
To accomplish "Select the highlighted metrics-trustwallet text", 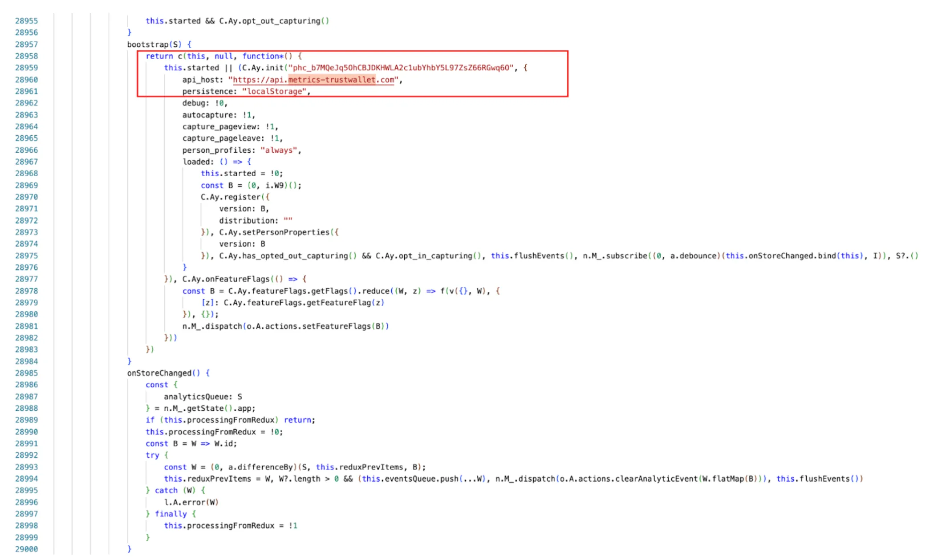I will point(331,80).
